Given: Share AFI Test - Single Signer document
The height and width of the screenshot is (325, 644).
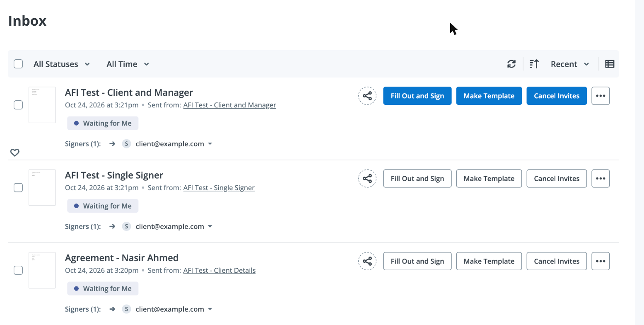Looking at the screenshot, I should point(367,179).
